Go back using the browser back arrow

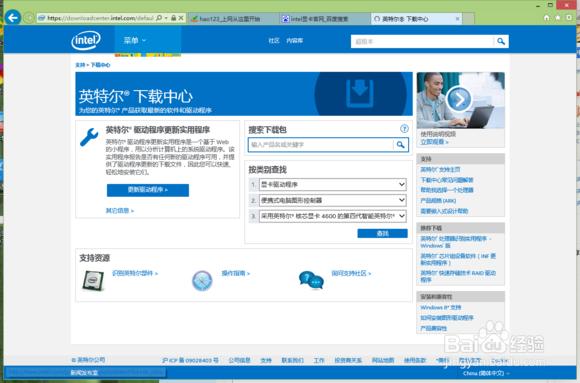(13, 17)
